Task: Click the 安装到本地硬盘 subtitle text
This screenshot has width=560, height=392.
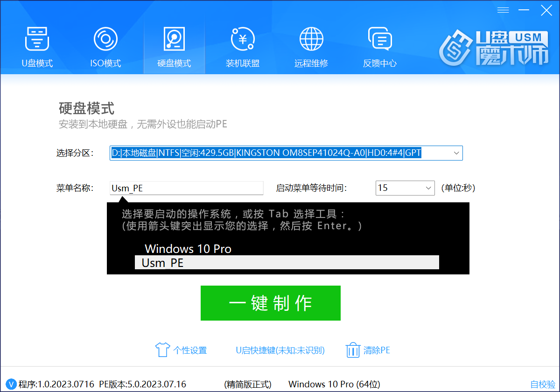Action: click(143, 125)
